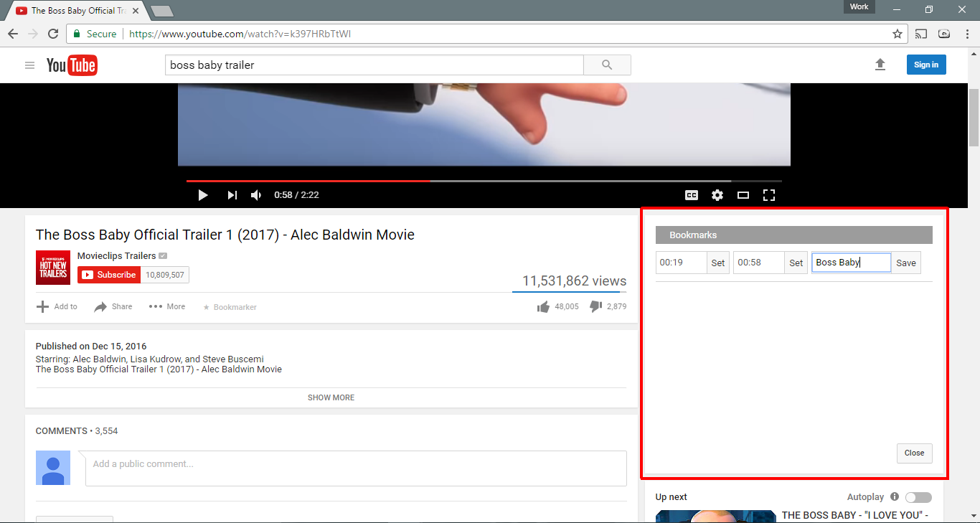Switch to theater mode
This screenshot has height=523, width=980.
[x=743, y=195]
